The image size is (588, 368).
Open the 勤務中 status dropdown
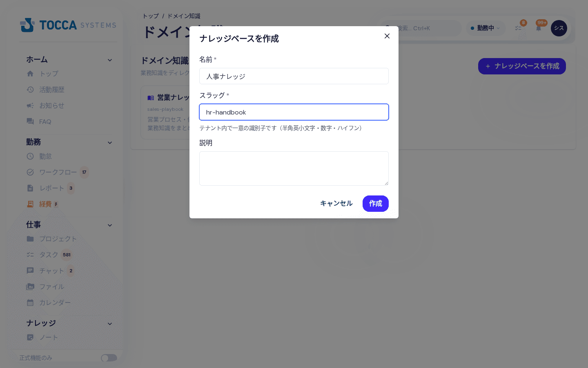tap(486, 28)
